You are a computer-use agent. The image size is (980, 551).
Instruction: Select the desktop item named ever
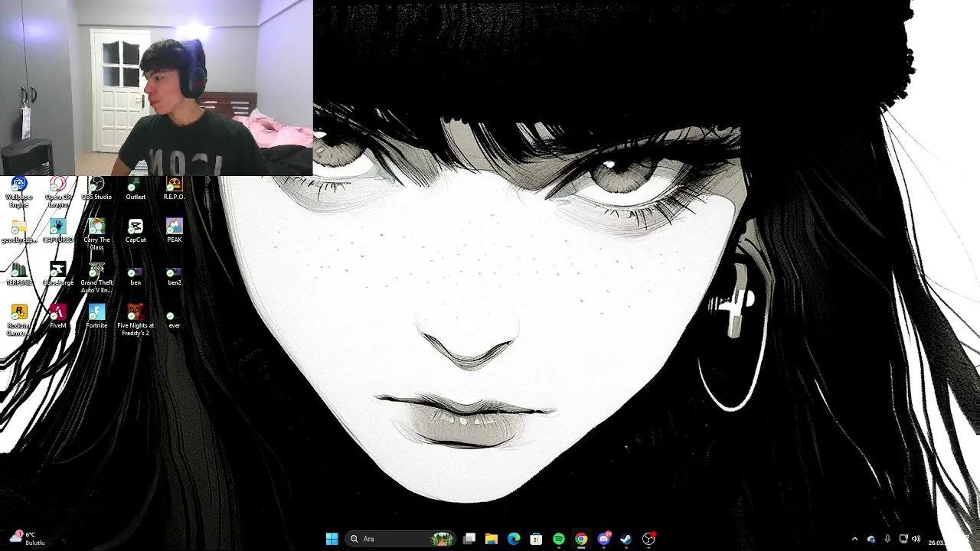[175, 319]
